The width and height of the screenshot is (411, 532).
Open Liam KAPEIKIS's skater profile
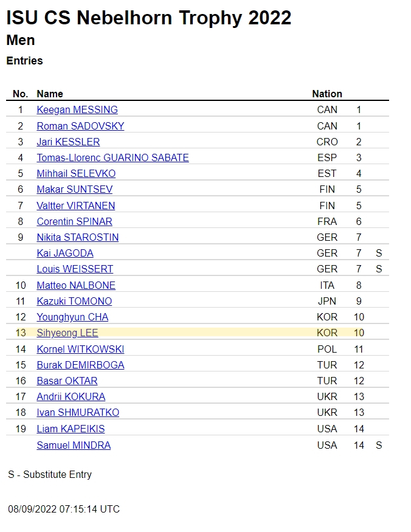pos(71,429)
